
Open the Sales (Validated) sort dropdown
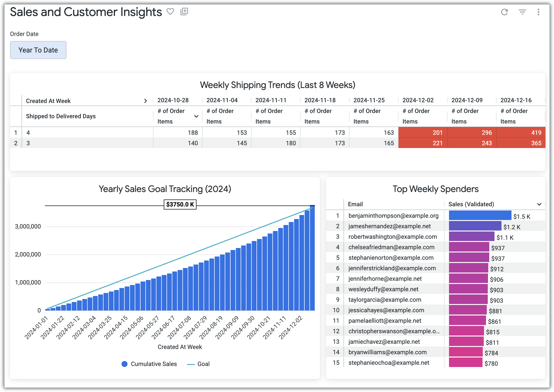[539, 204]
